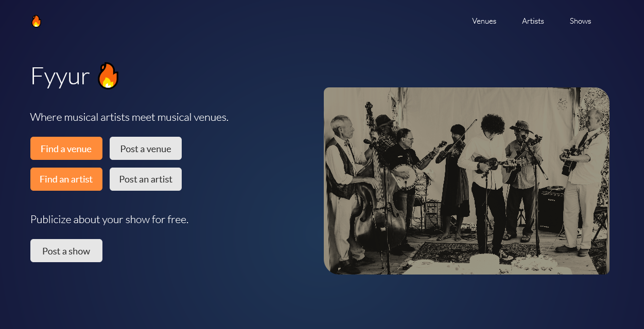Go to the Artists navigation link
Image resolution: width=644 pixels, height=329 pixels.
click(x=533, y=21)
